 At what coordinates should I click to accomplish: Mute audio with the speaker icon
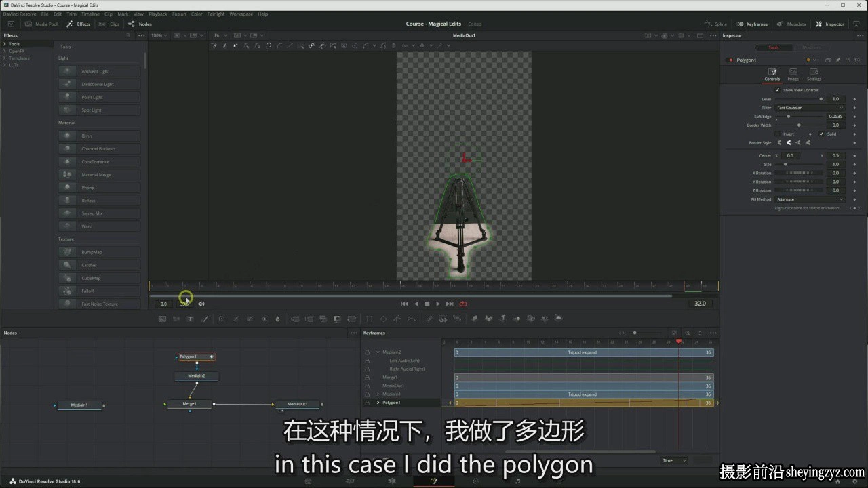(x=201, y=304)
